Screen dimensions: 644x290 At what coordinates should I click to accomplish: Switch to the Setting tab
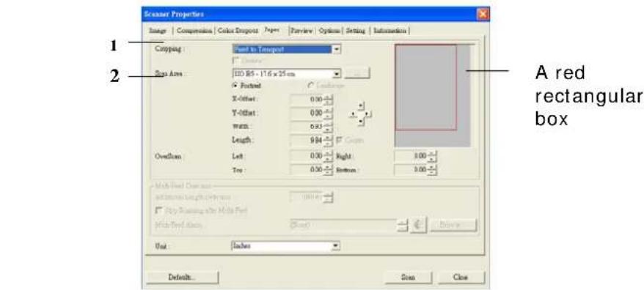pyautogui.click(x=356, y=31)
